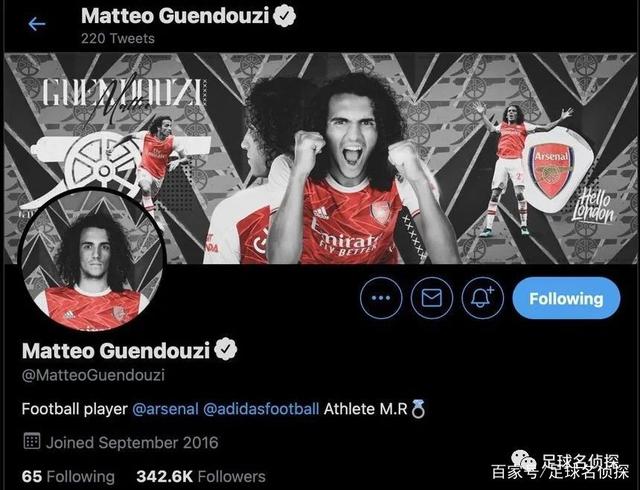
Task: Open the @adidasfootball mention link
Action: [262, 409]
